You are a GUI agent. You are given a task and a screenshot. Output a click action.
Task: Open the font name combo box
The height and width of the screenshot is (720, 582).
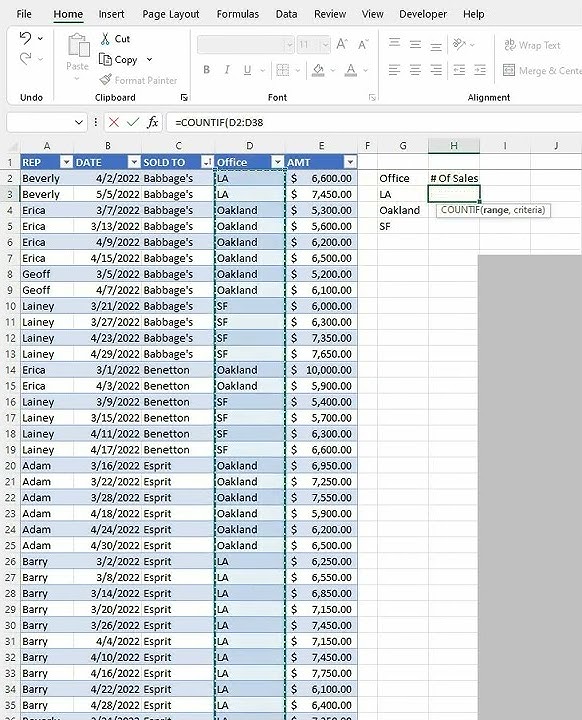246,45
